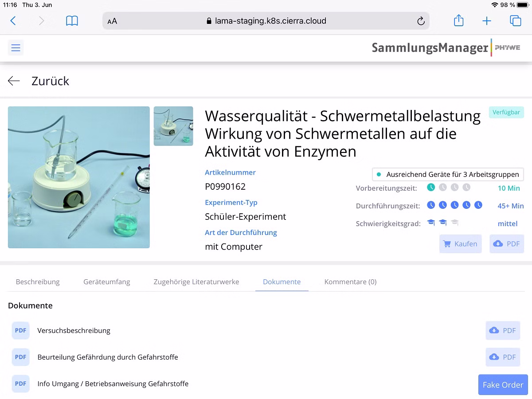Reload the page in Safari

pyautogui.click(x=421, y=21)
